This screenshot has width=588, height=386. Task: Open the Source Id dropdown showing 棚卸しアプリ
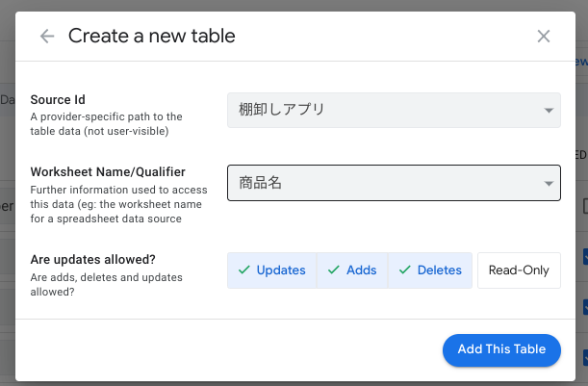point(385,109)
